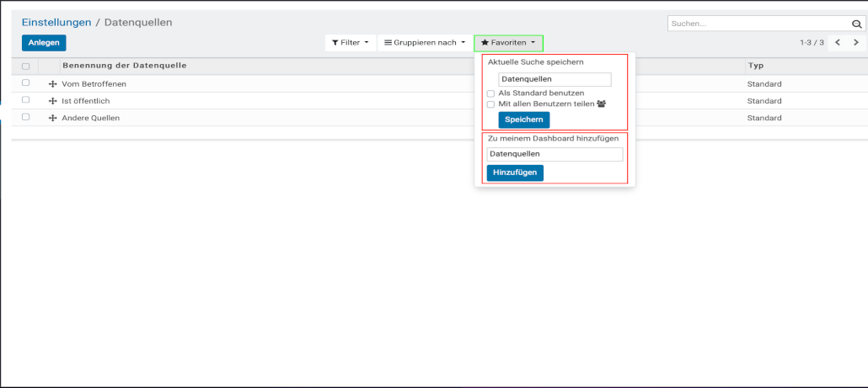Screen dimensions: 868x388
Task: Expand the Gruppieren nach dropdown
Action: pos(424,42)
